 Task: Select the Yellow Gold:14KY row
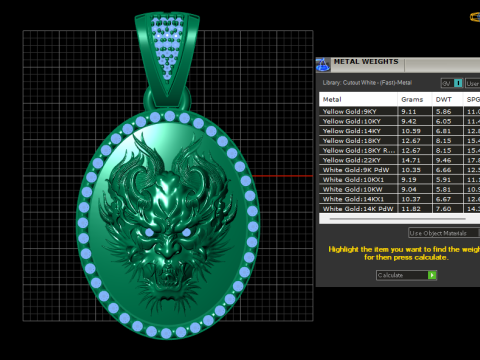click(400, 131)
